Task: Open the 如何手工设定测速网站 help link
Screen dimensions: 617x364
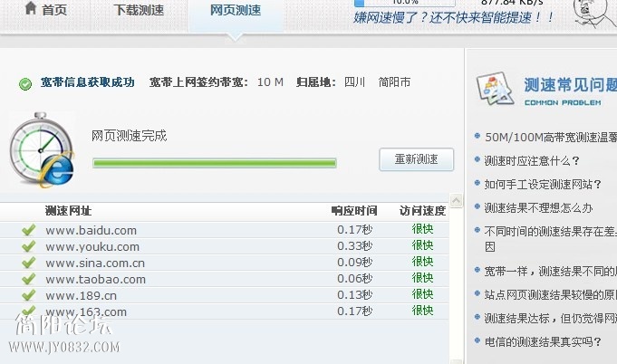Action: point(543,184)
